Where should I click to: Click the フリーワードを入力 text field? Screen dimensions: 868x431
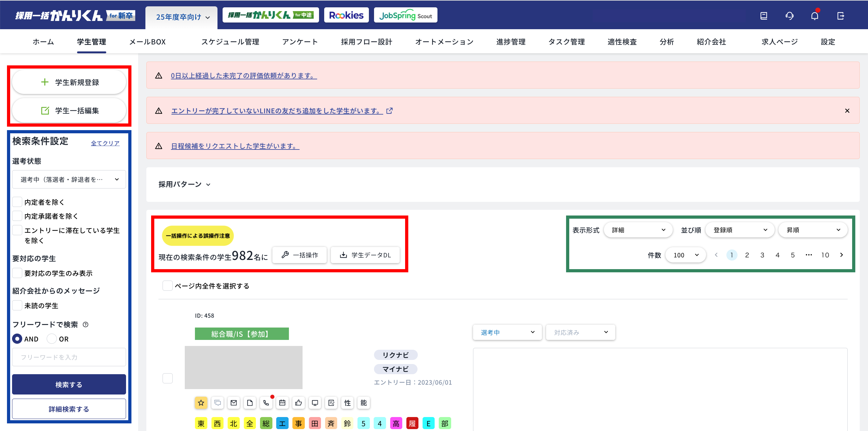click(x=69, y=357)
